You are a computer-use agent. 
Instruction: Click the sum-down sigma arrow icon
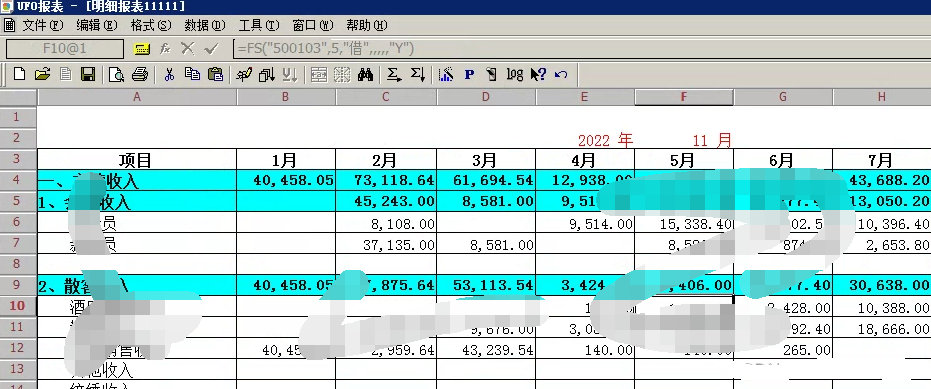coord(417,74)
